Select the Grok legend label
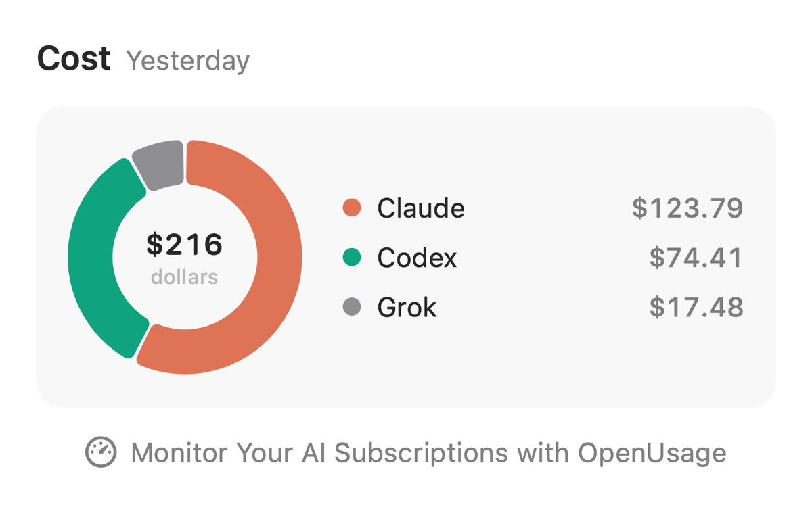812x505 pixels. pos(407,308)
